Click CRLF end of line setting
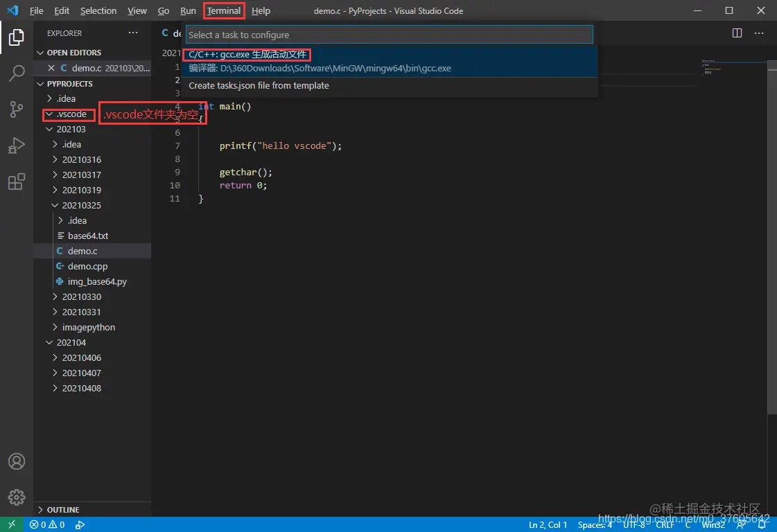Screen dimensions: 777x532 point(665,524)
